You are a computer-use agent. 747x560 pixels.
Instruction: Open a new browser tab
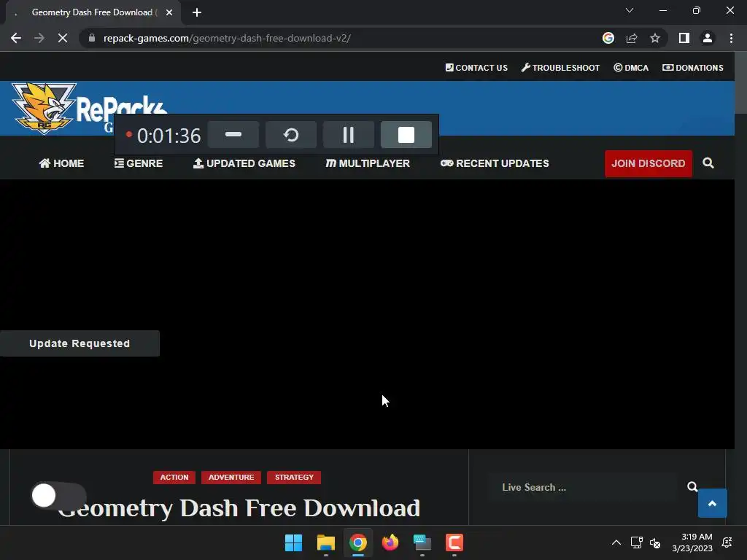(x=197, y=12)
